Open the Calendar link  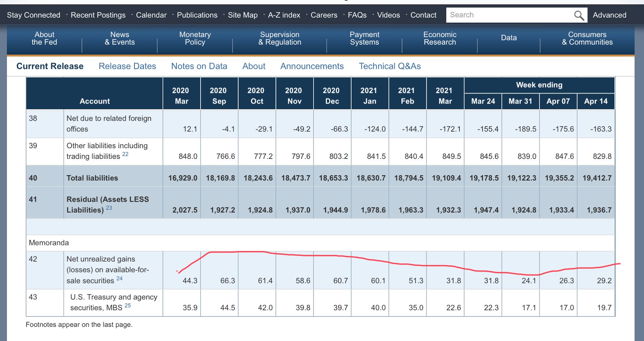151,15
